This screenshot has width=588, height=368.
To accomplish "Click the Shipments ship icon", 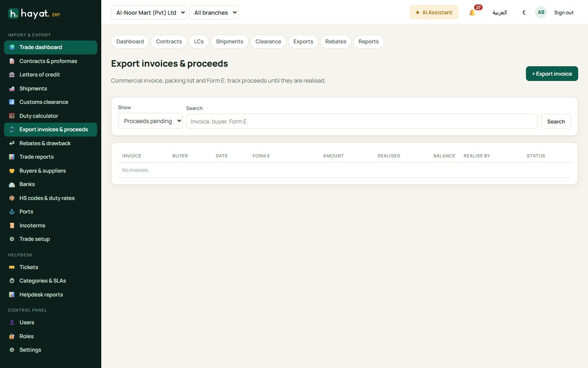I will pyautogui.click(x=12, y=89).
